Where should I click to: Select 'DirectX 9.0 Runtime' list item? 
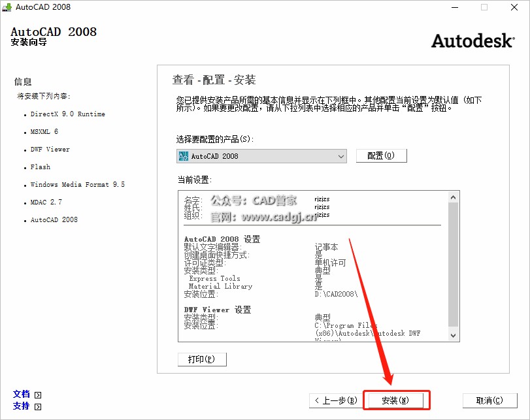click(x=67, y=114)
